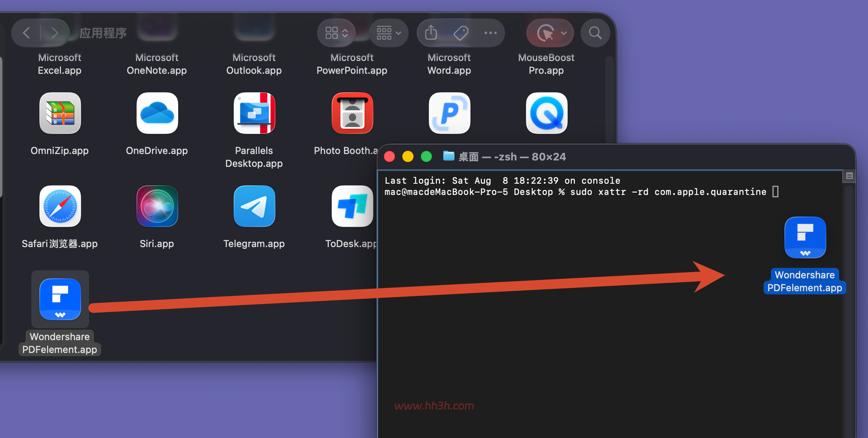Minimize the Terminal window
This screenshot has width=868, height=438.
(408, 156)
